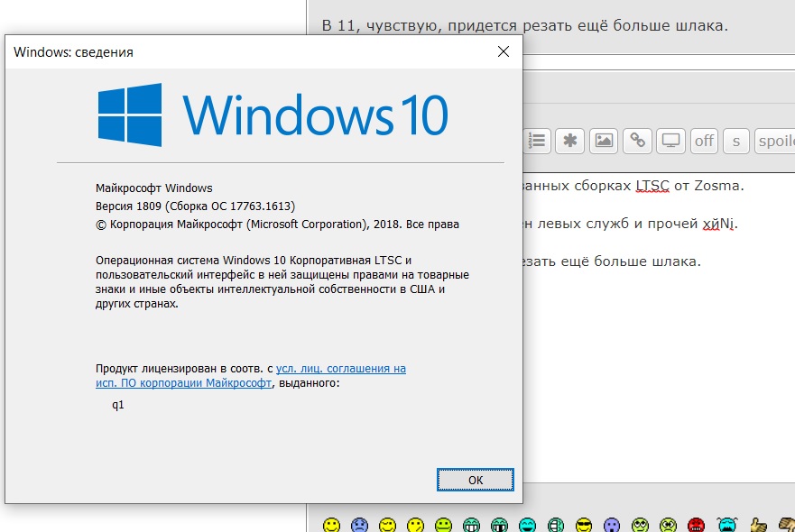Insert the thumbs-up hand emoticon
795x532 pixels.
(x=759, y=525)
